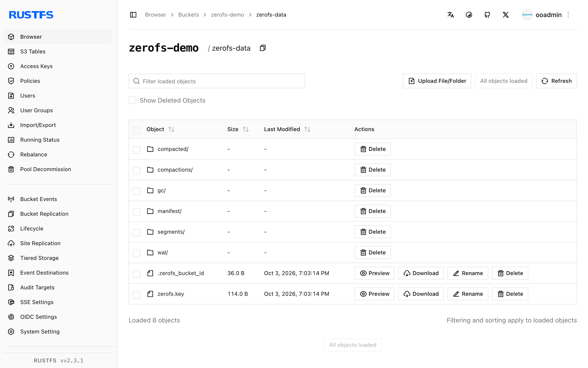Check the gc/ row checkbox
The image size is (588, 368).
click(x=136, y=191)
